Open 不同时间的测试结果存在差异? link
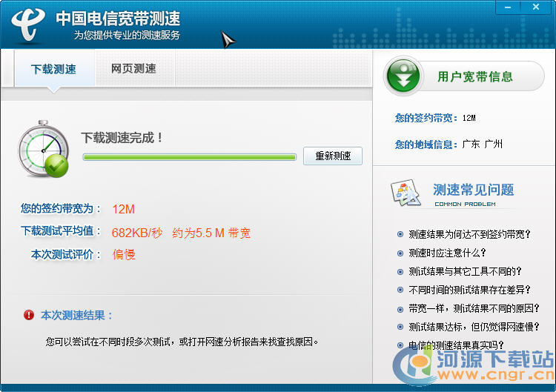 point(469,290)
